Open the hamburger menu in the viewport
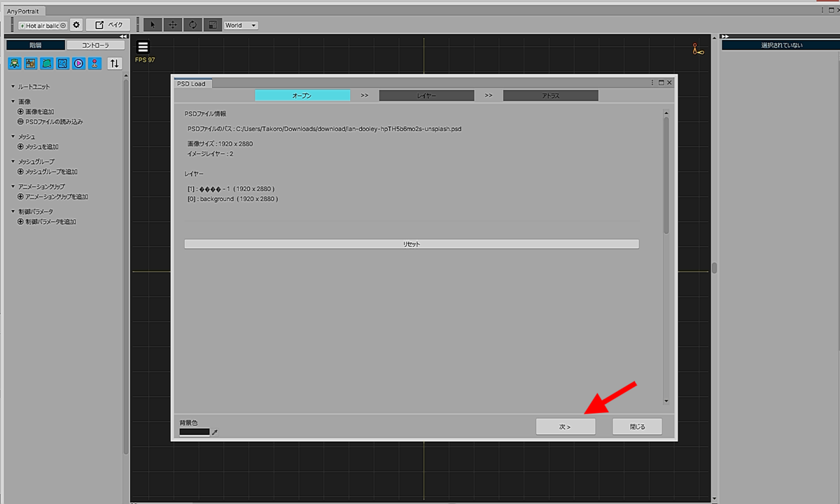This screenshot has height=504, width=840. click(x=143, y=48)
